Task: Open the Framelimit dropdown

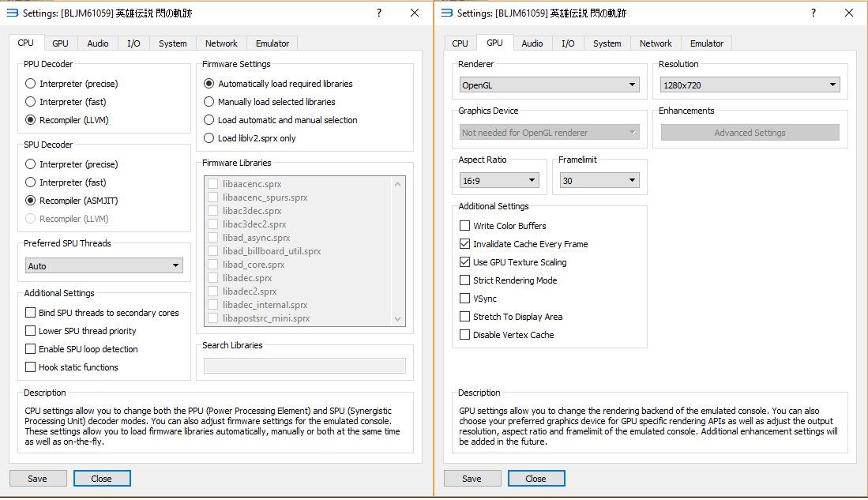Action: 599,181
